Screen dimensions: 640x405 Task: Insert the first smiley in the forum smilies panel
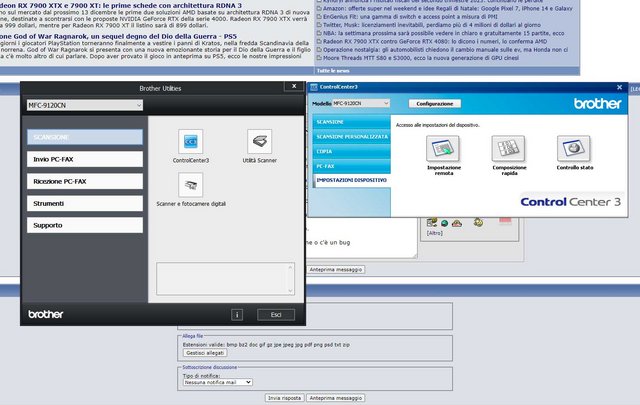[432, 223]
